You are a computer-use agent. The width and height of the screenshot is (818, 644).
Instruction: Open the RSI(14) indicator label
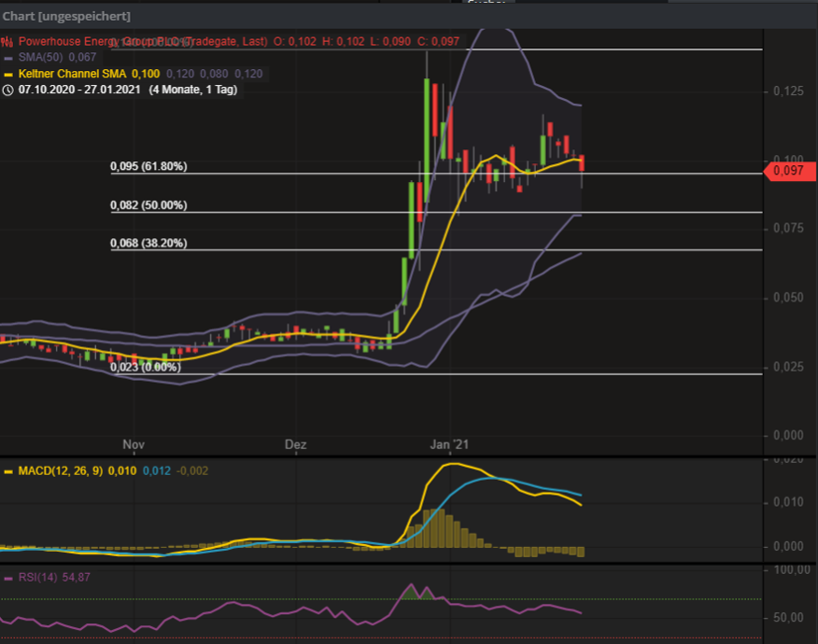coord(37,578)
